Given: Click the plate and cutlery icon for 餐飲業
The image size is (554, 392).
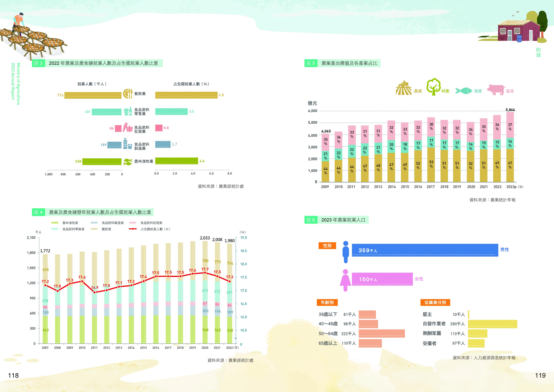Looking at the screenshot, I should coord(128,94).
